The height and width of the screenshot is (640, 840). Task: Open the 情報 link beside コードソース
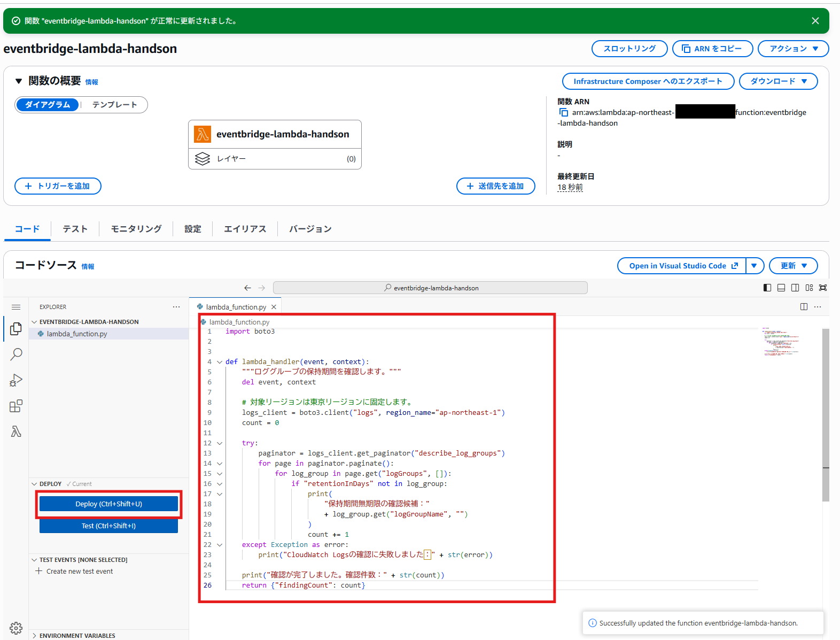[88, 267]
